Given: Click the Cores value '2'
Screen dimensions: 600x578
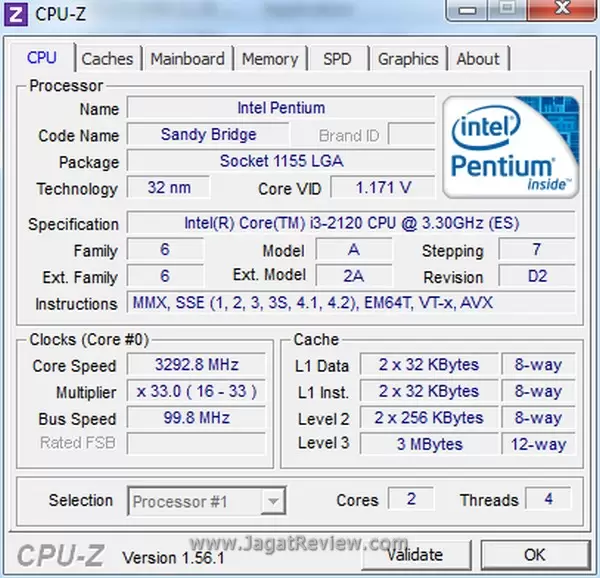Looking at the screenshot, I should click(411, 499).
